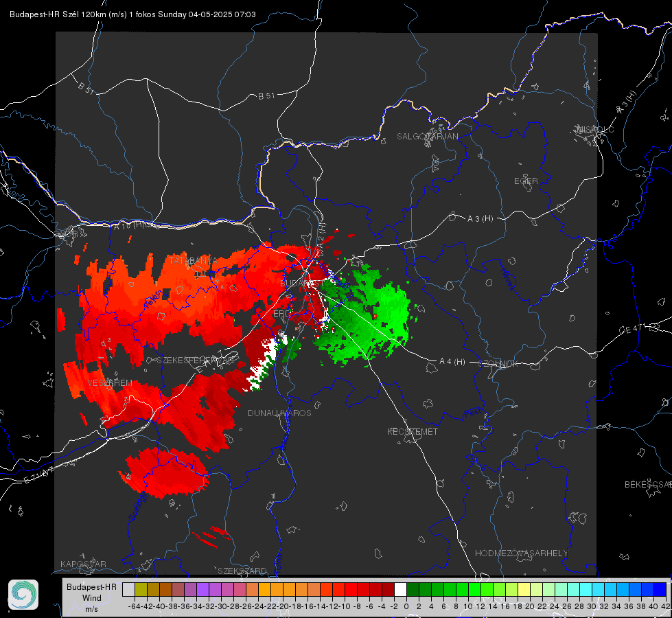Click the BUDAPEST city label

coord(302,284)
